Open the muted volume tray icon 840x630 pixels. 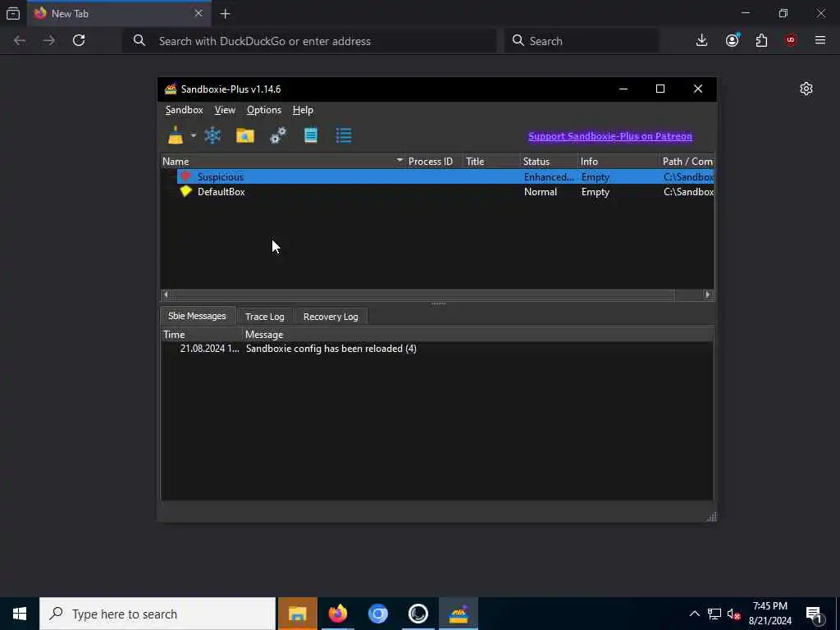733,614
